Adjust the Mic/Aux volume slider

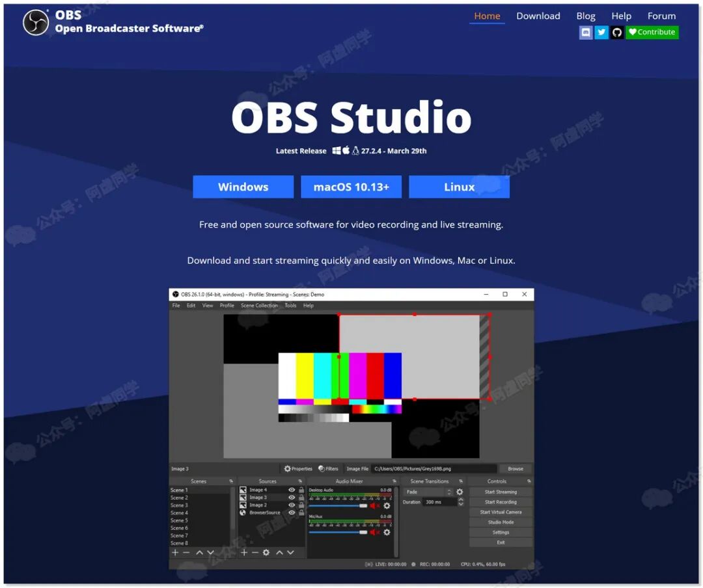pos(338,533)
